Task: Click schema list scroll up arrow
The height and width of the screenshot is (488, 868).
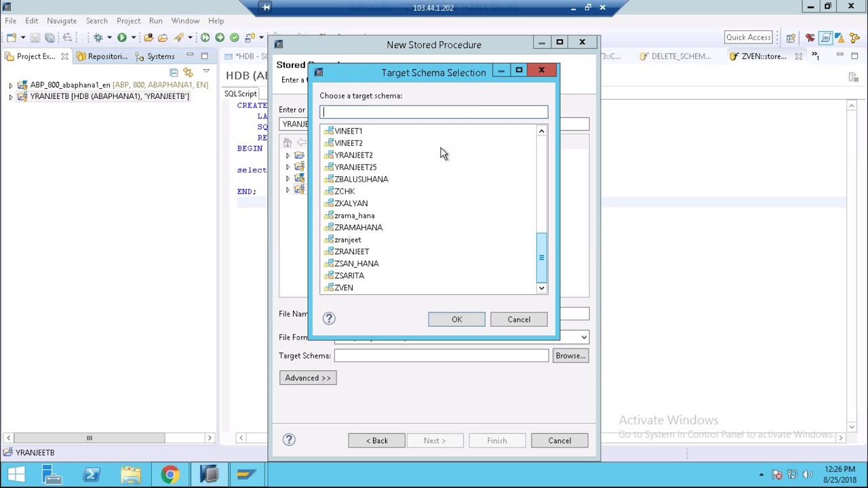Action: 541,131
